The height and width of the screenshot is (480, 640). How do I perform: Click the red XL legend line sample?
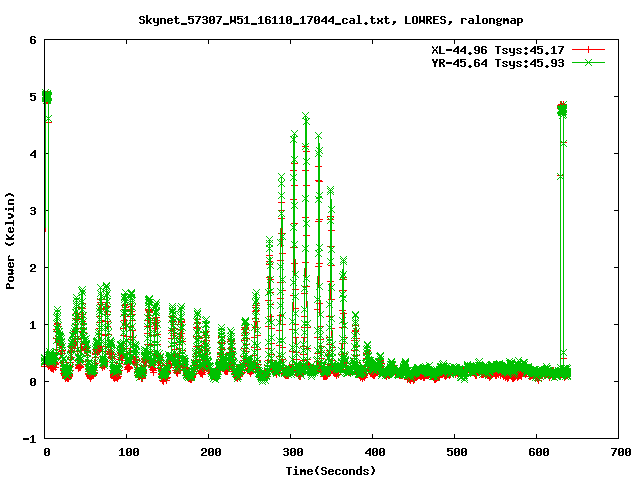click(x=588, y=50)
